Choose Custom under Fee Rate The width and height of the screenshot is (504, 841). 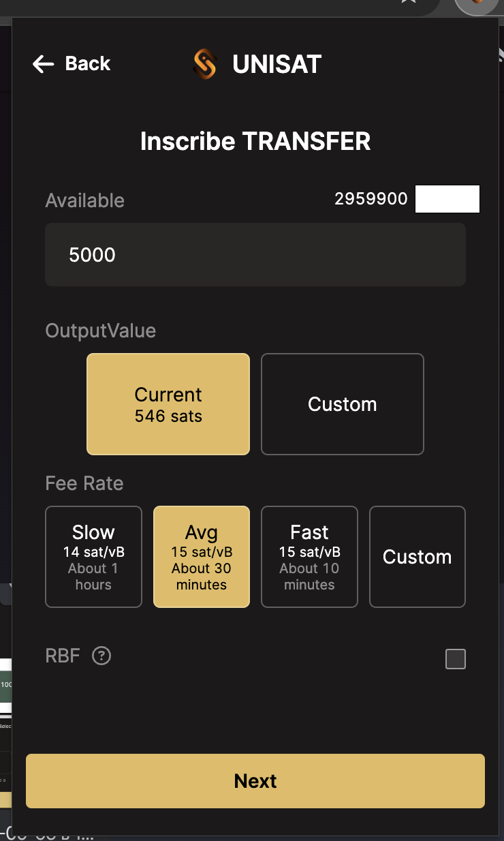(x=417, y=557)
